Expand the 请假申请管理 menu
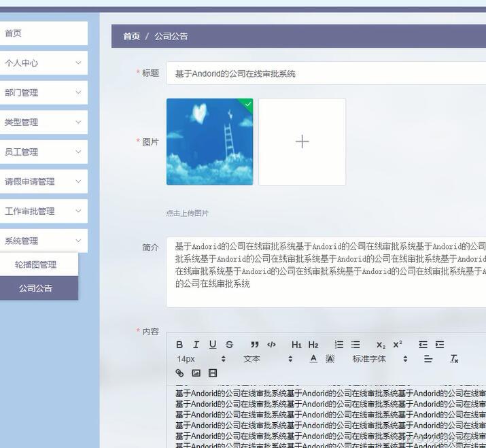 point(44,182)
